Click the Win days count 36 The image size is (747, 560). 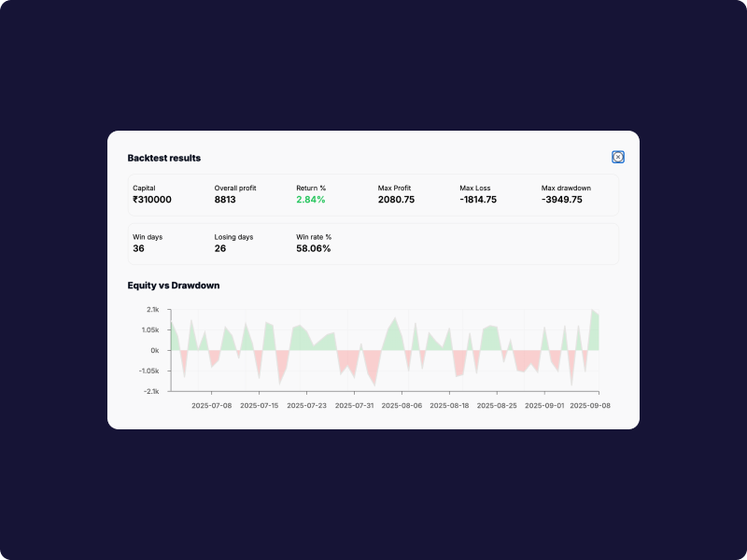click(x=138, y=248)
